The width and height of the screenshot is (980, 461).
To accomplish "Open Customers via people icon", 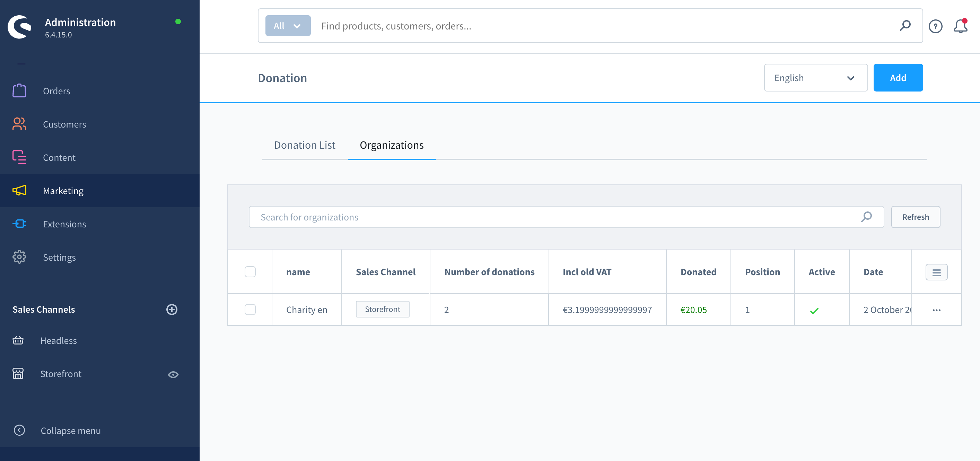I will coord(19,124).
